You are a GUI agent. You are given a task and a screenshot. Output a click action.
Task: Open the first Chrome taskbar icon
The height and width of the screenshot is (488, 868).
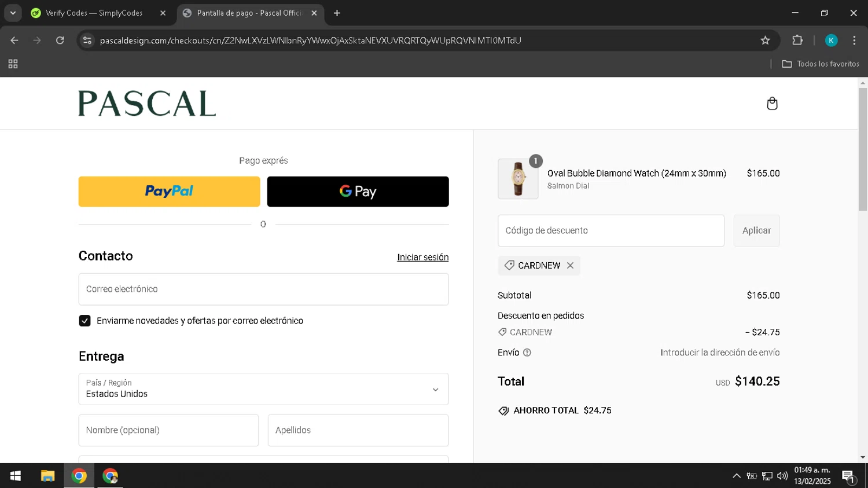[79, 476]
